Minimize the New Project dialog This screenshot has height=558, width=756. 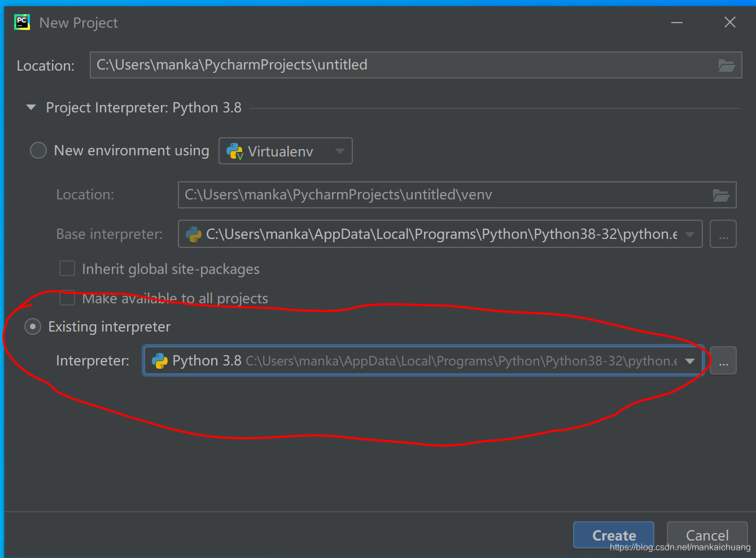click(677, 23)
